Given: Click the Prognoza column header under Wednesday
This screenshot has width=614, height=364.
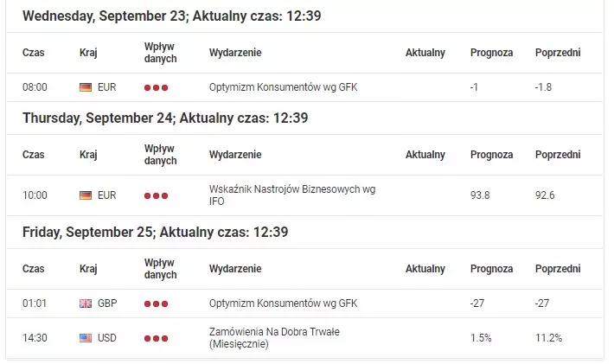Looking at the screenshot, I should pyautogui.click(x=491, y=53).
